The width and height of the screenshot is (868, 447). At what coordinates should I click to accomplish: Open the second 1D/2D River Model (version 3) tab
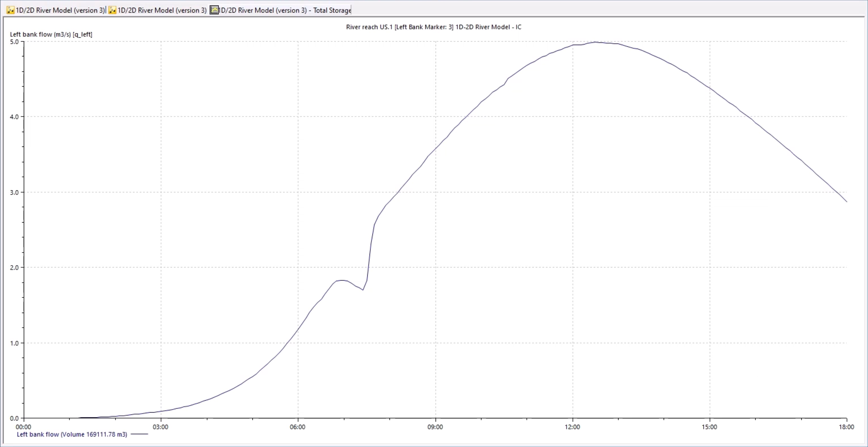[x=157, y=10]
